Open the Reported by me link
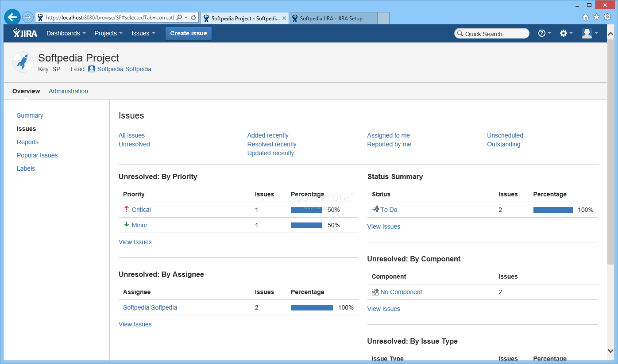The width and height of the screenshot is (618, 364). click(x=389, y=144)
